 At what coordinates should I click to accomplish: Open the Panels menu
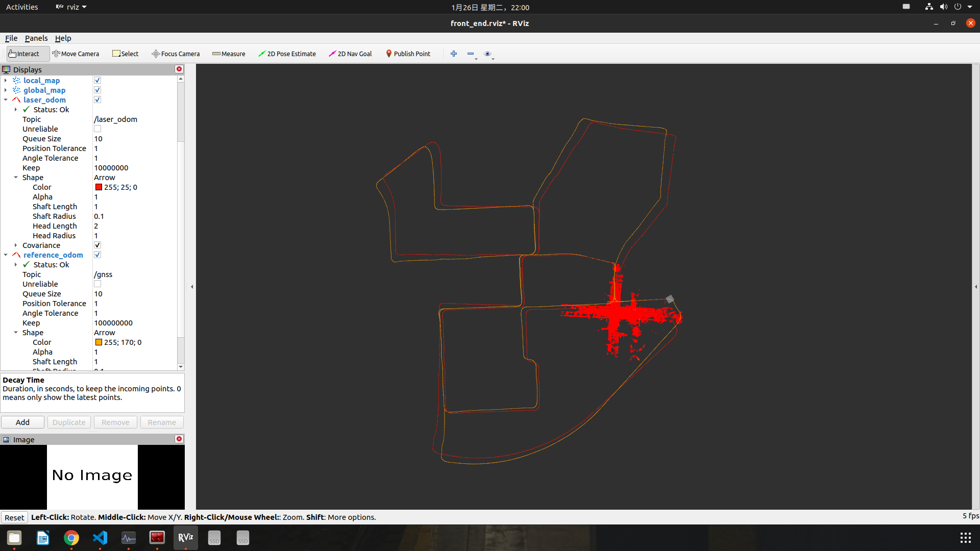[x=36, y=38]
